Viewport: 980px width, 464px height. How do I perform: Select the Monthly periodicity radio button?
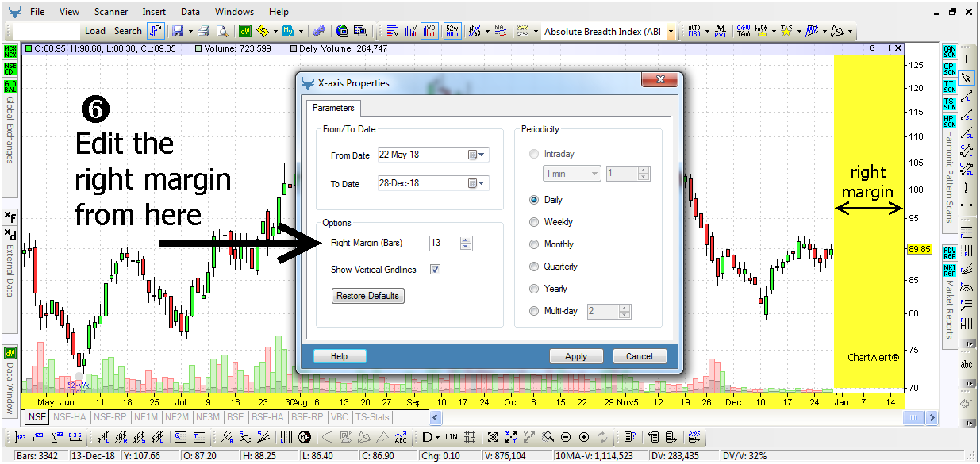[x=534, y=245]
